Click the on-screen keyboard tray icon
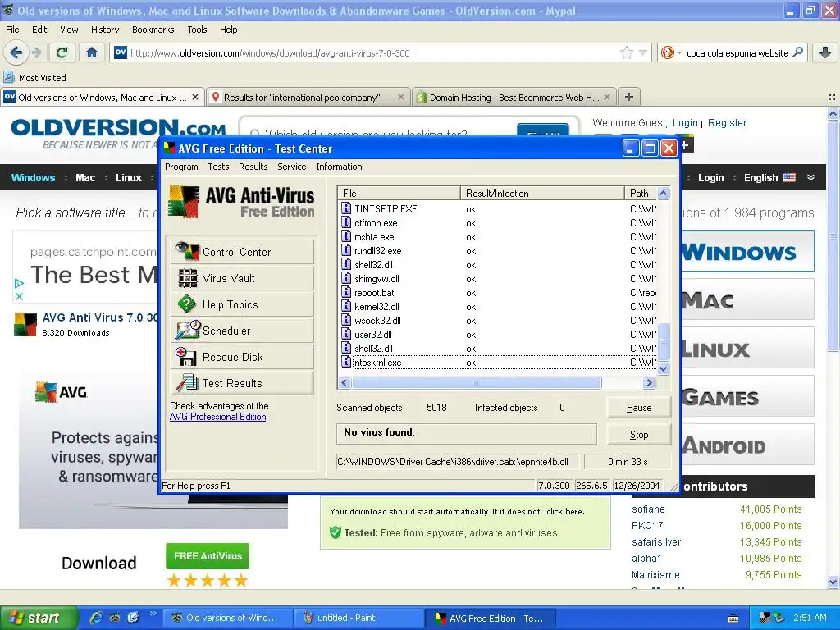The height and width of the screenshot is (630, 840). (733, 619)
